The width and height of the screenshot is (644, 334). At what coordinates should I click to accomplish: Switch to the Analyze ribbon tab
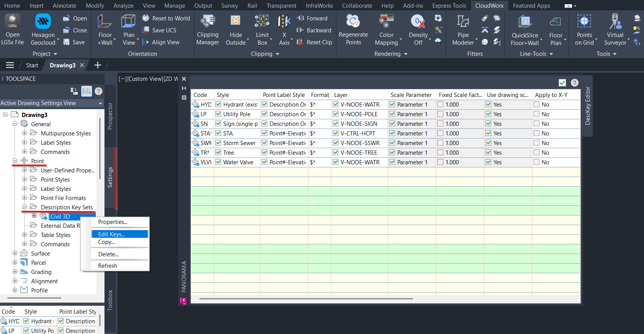point(124,6)
